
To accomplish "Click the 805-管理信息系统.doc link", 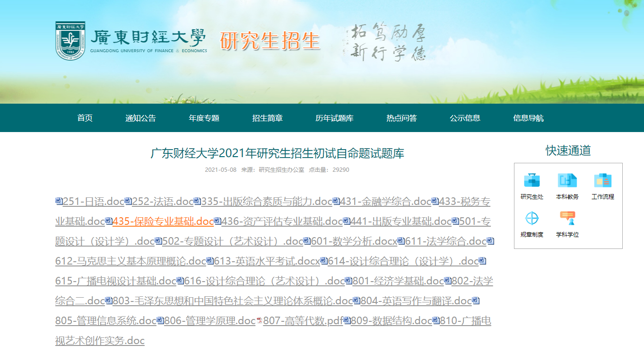I will pos(105,321).
